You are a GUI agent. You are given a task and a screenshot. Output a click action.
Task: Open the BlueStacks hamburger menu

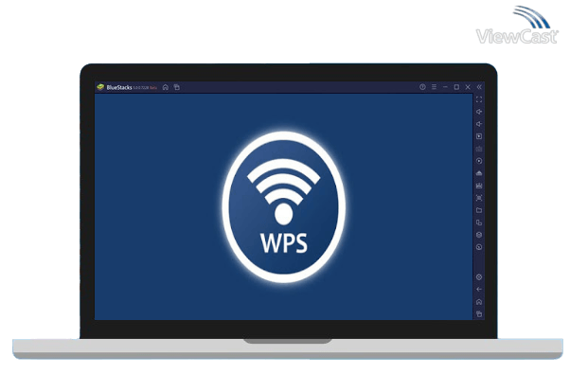point(434,87)
